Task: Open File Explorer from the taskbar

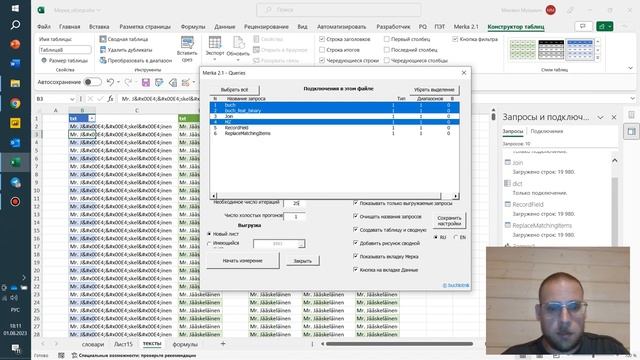Action: pyautogui.click(x=15, y=84)
